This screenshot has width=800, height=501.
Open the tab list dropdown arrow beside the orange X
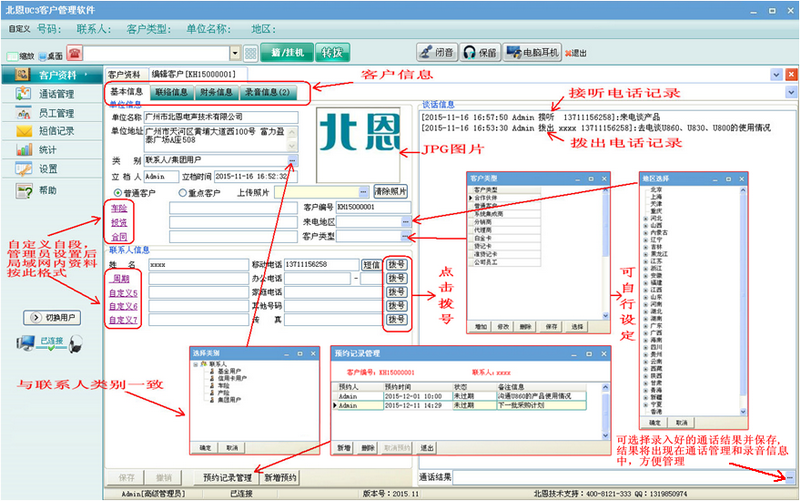[776, 74]
